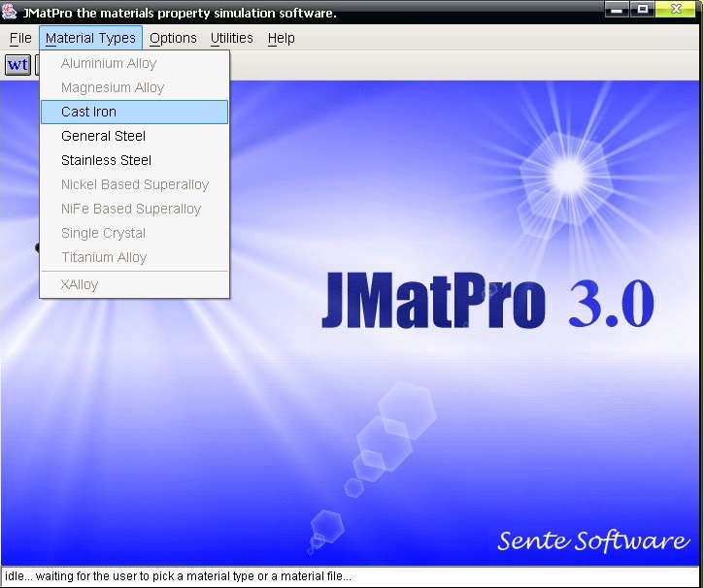
Task: Open the Utilities menu
Action: pos(232,38)
